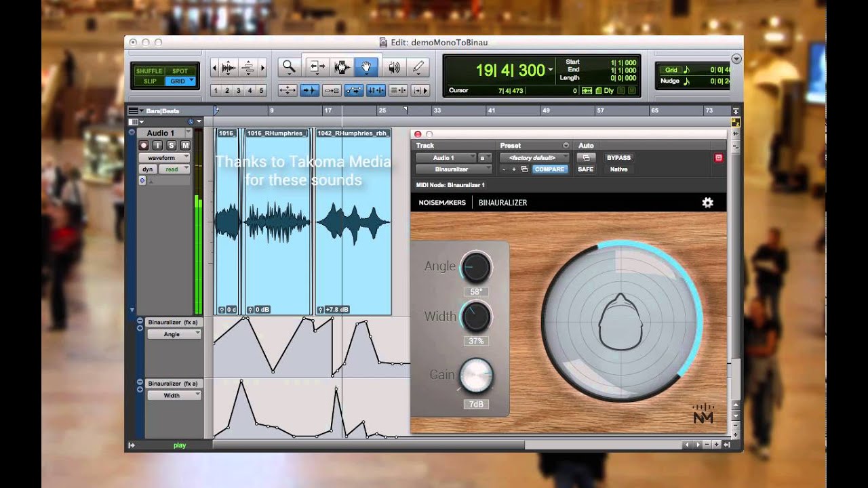Click the dyn elastic audio button
This screenshot has width=868, height=488.
pyautogui.click(x=147, y=169)
